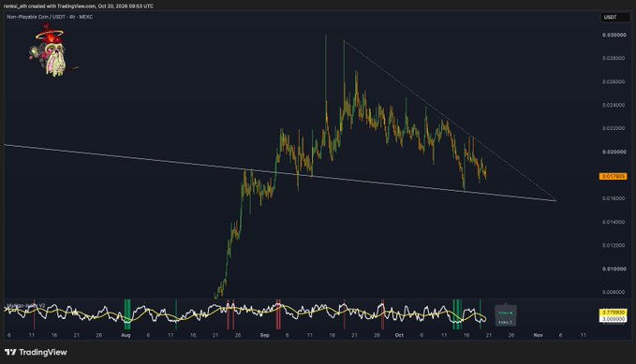Click the indicator name label in the lower pane
636x364 pixels.
click(x=26, y=305)
